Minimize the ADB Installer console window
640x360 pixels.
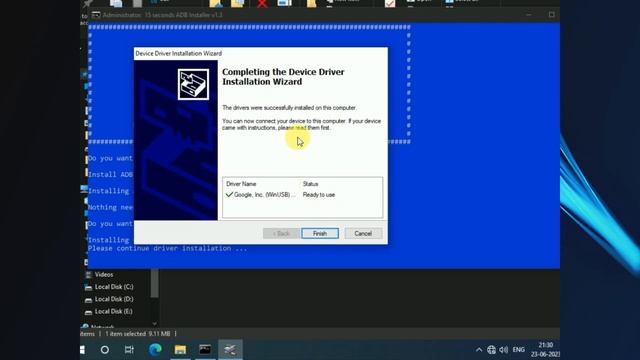[x=529, y=15]
